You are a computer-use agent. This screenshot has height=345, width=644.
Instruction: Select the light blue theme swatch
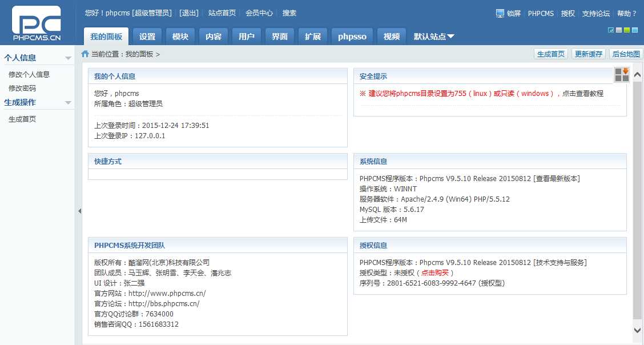pos(635,30)
